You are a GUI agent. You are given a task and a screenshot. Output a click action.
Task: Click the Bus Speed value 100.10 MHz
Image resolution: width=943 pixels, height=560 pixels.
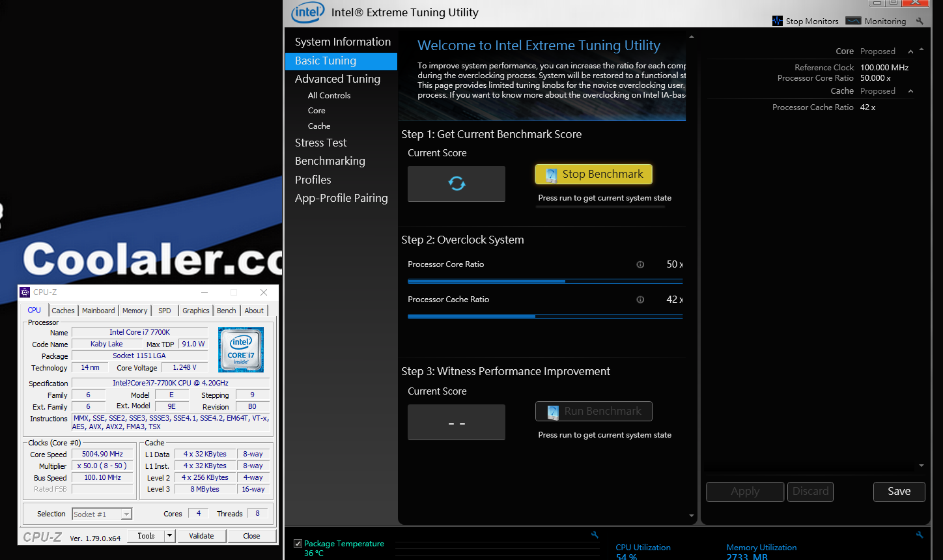102,478
